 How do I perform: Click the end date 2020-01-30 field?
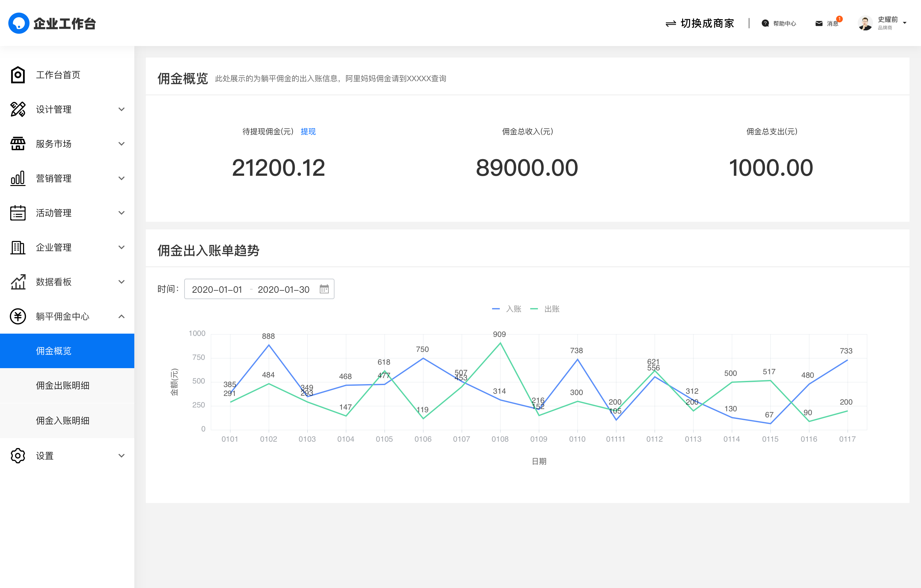coord(283,290)
